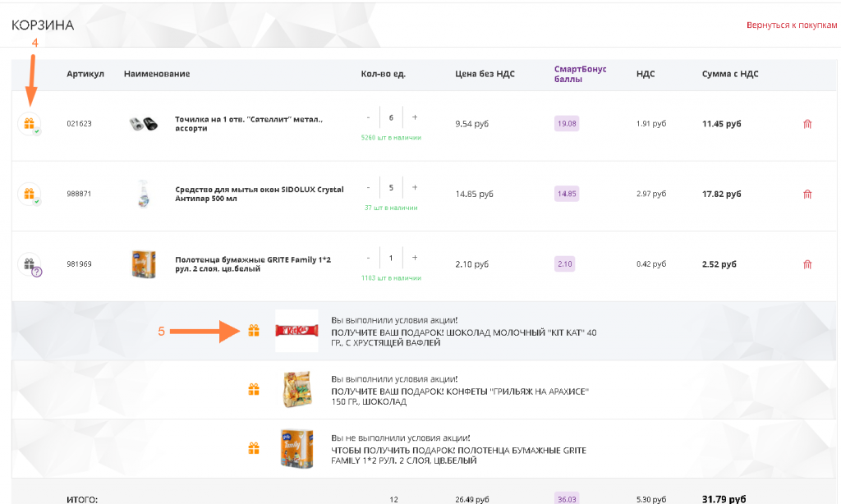Delete the Сателлит sharpener from cart
The image size is (841, 504).
807,124
